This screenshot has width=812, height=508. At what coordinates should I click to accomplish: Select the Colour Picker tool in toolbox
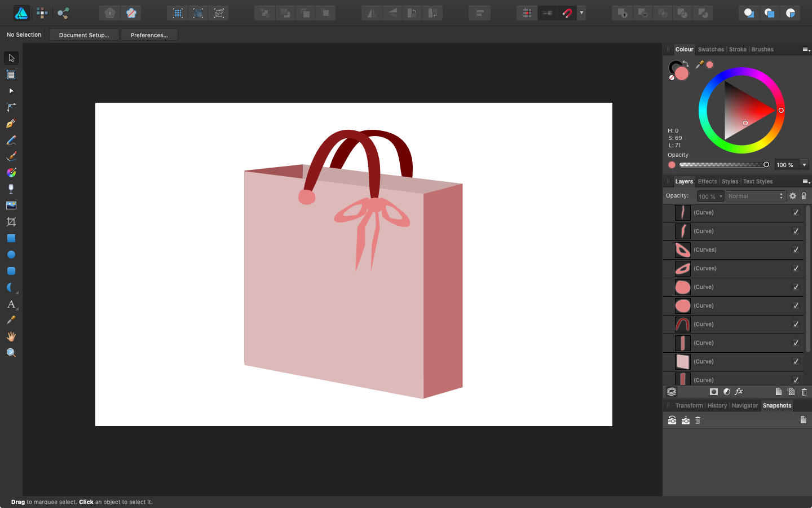(x=11, y=320)
